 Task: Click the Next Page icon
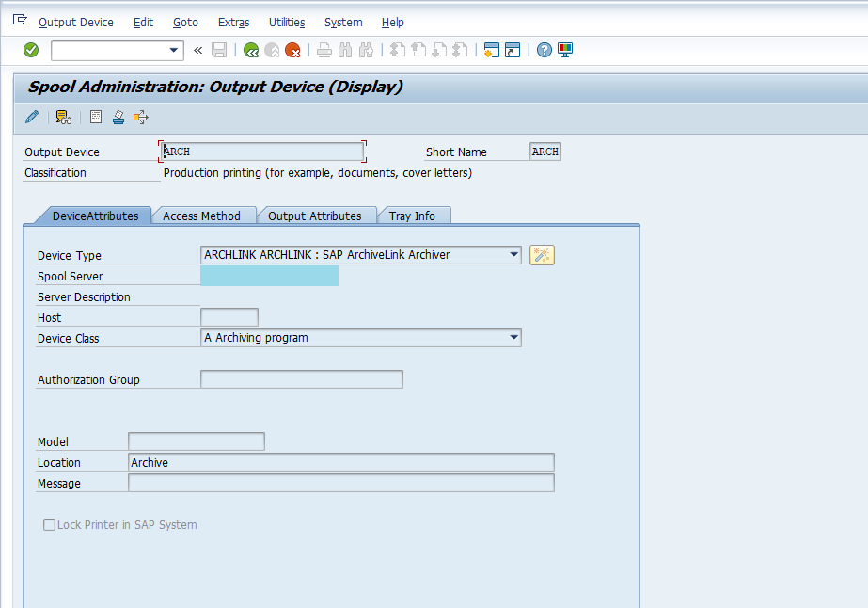[x=439, y=51]
